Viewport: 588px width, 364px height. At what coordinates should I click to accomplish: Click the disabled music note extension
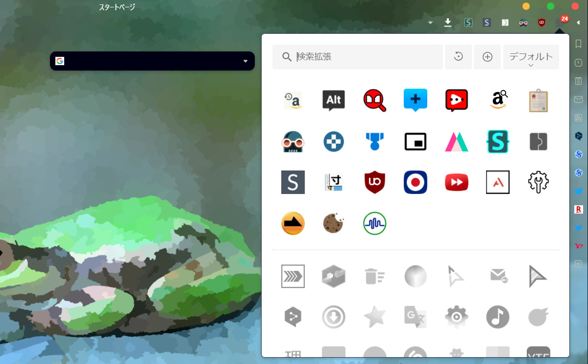(497, 317)
